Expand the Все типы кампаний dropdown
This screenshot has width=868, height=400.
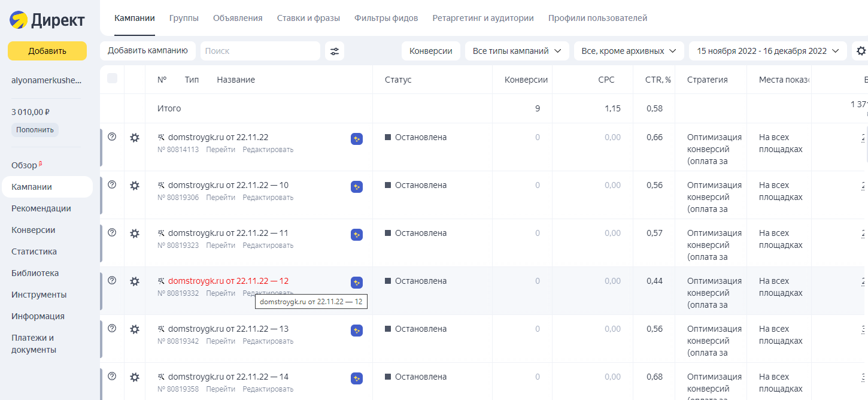point(517,51)
